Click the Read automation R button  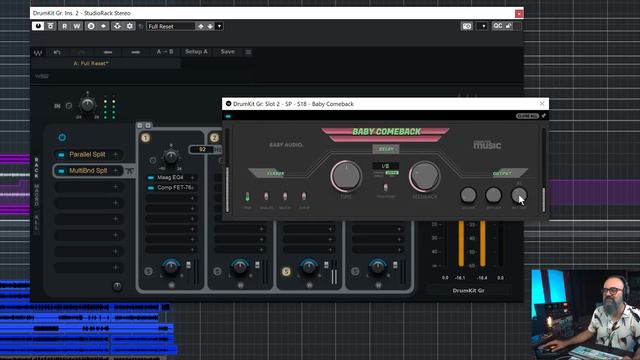click(64, 26)
